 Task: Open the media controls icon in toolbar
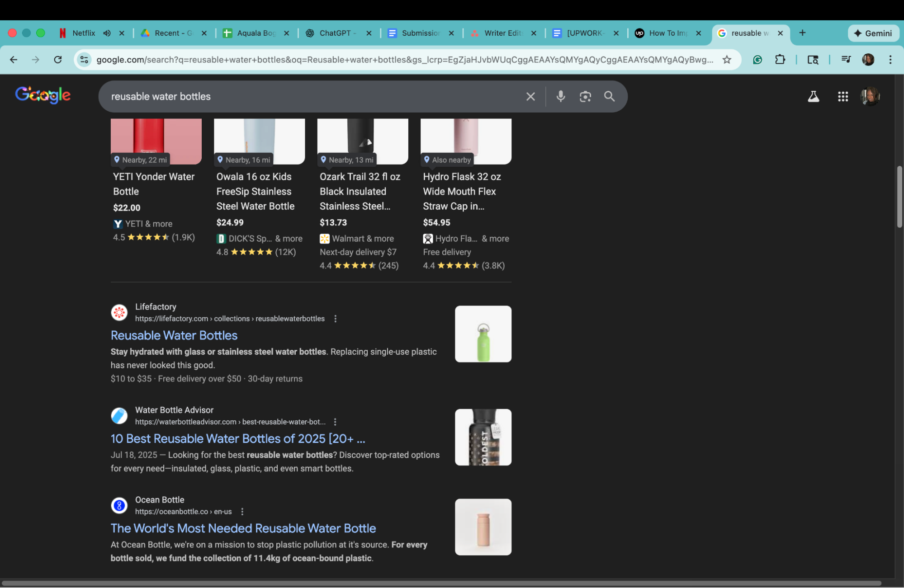[846, 59]
